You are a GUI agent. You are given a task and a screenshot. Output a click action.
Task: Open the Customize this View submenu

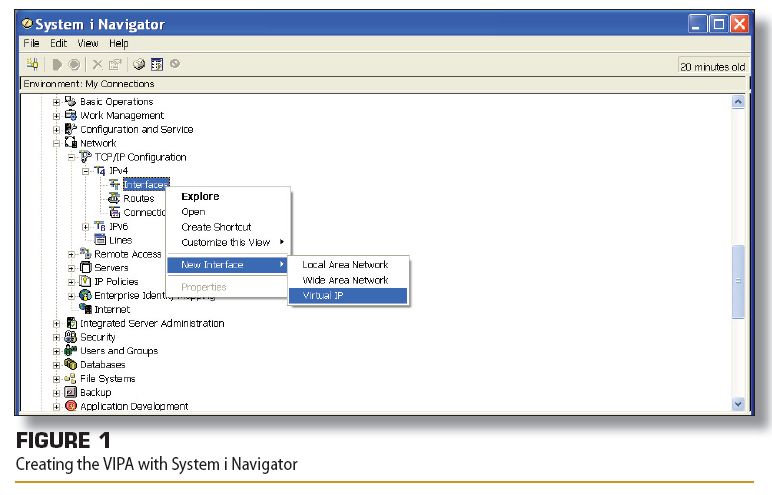tap(227, 242)
